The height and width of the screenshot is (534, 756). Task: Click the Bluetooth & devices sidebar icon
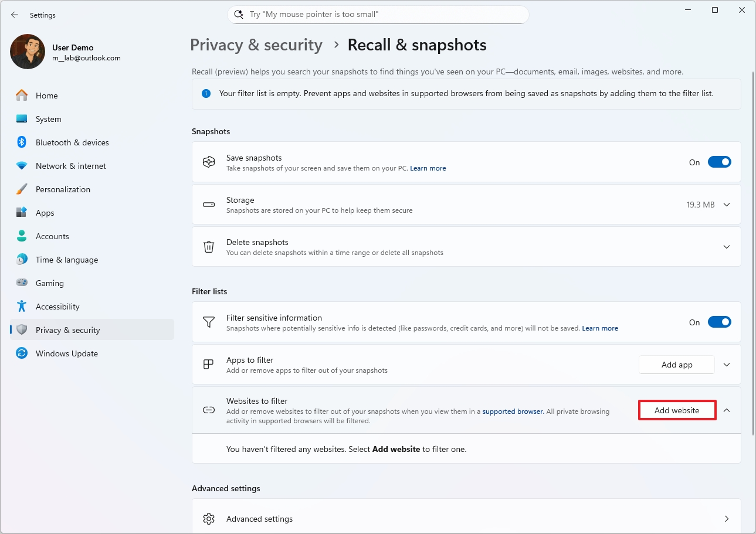[22, 142]
